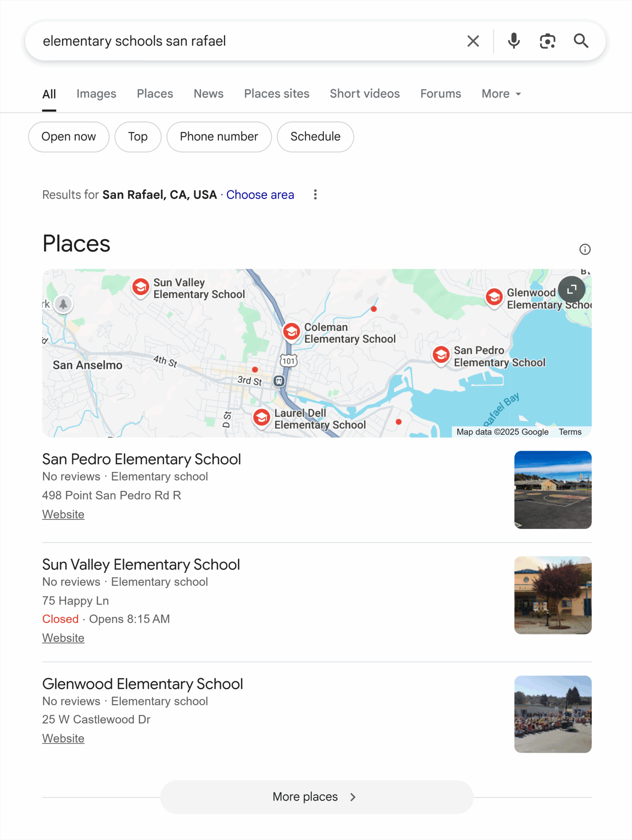Expand More places list

point(316,797)
